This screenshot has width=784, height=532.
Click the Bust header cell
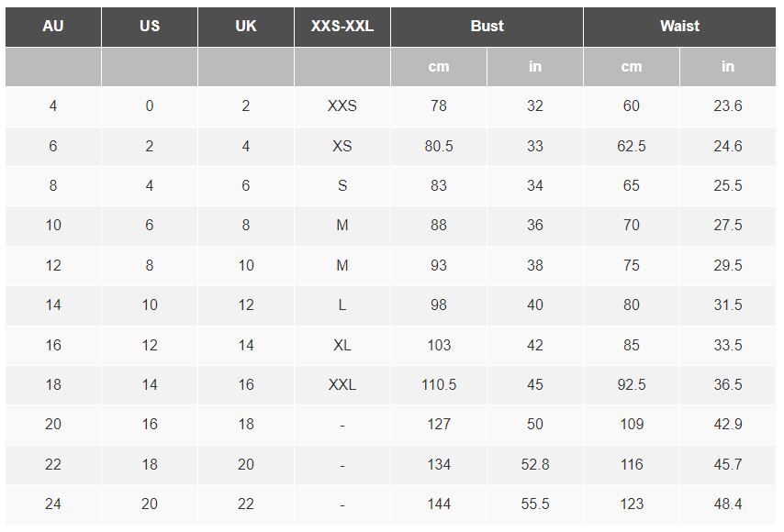[487, 27]
